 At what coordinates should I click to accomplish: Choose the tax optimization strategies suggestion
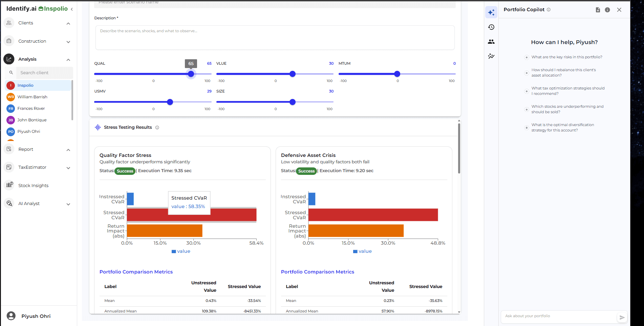pos(567,91)
